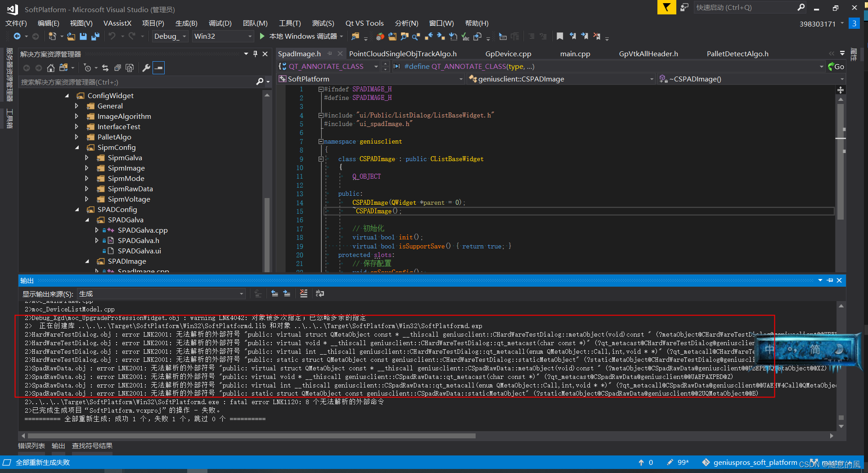Switch to 查找符号结果 tab
The height and width of the screenshot is (473, 868).
click(92, 446)
